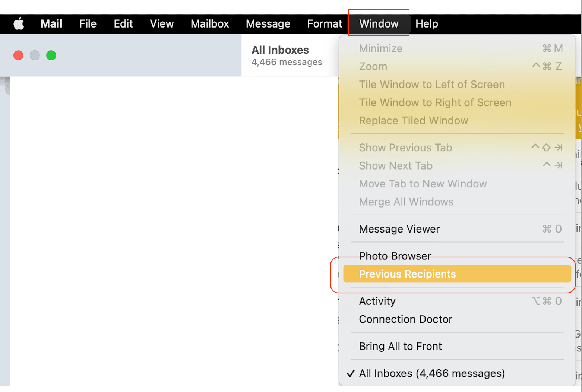Select Merge All Windows

[x=406, y=202]
